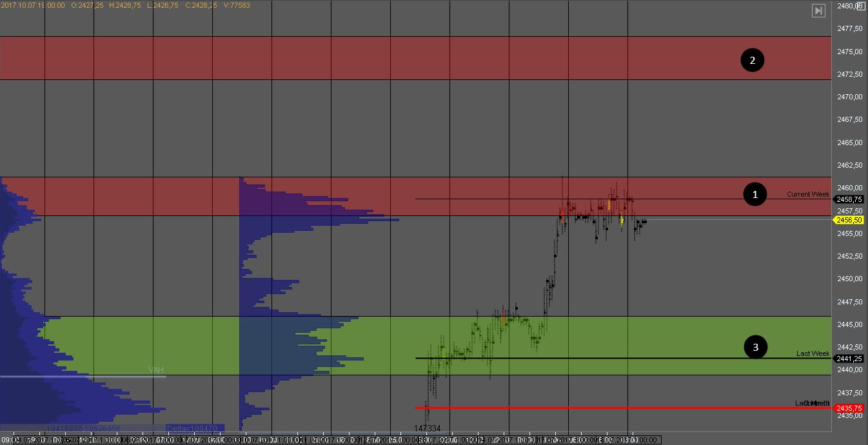Click the scroll-to-latest-bar arrow button
This screenshot has height=445, width=868.
click(x=818, y=10)
